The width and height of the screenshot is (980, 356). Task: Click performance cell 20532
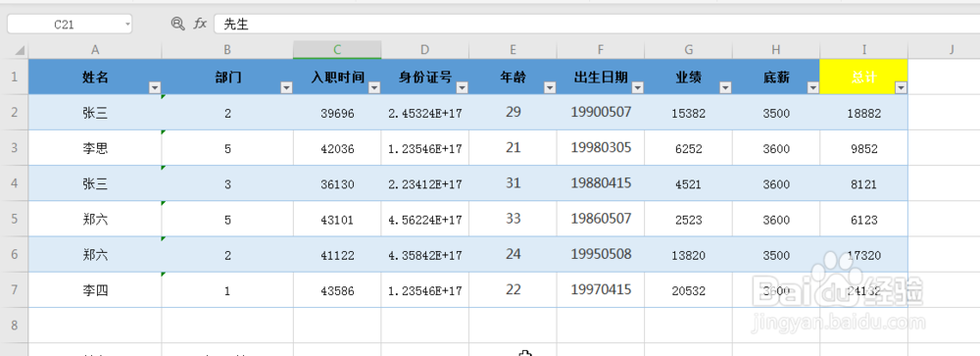coord(689,289)
